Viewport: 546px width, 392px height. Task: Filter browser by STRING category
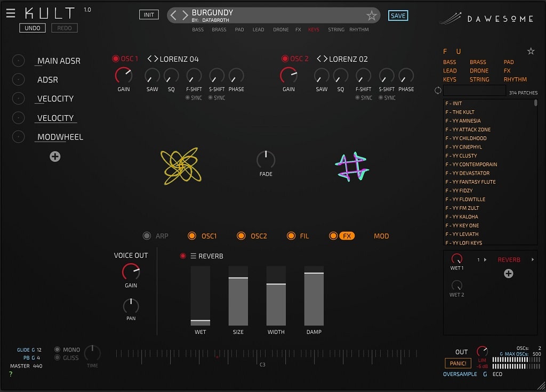(x=479, y=79)
